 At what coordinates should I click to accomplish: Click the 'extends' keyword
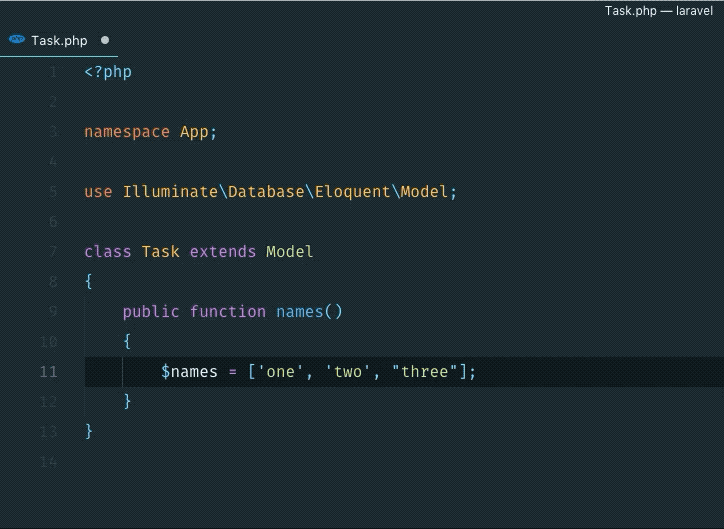[x=223, y=252]
